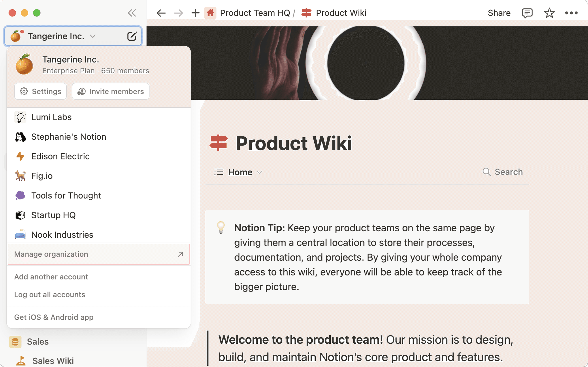
Task: Collapse the sidebar with double-chevron icon
Action: pyautogui.click(x=132, y=13)
